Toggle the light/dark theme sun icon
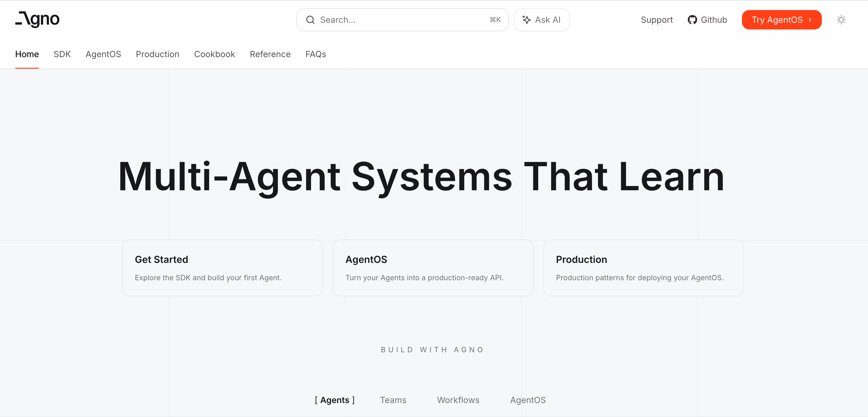This screenshot has height=417, width=868. pos(841,20)
